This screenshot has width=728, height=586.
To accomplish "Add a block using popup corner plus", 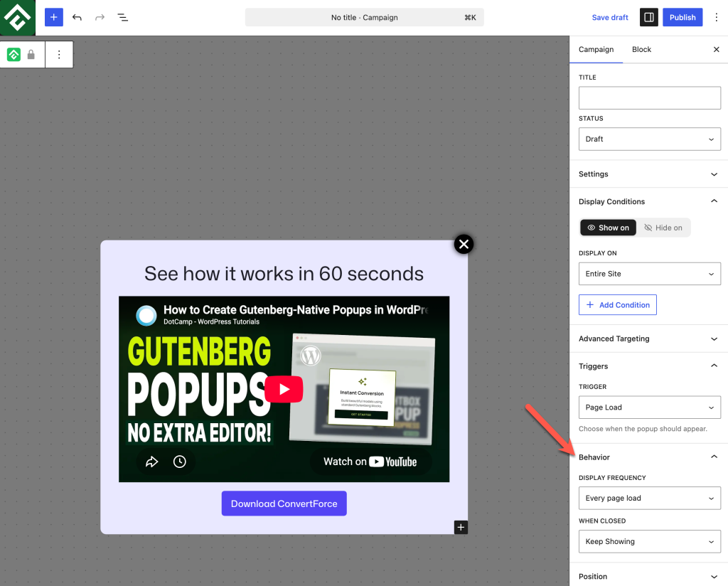I will (x=461, y=528).
